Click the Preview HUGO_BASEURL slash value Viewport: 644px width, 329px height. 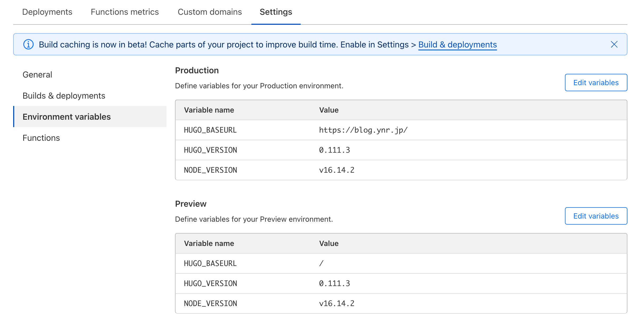[x=321, y=263]
